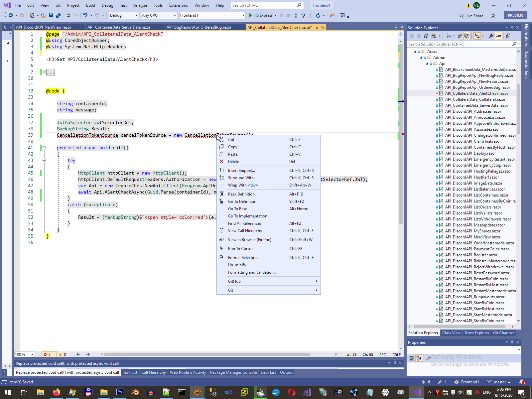
Task: Click the Pending Changes Filter clock icon
Action: click(449, 36)
